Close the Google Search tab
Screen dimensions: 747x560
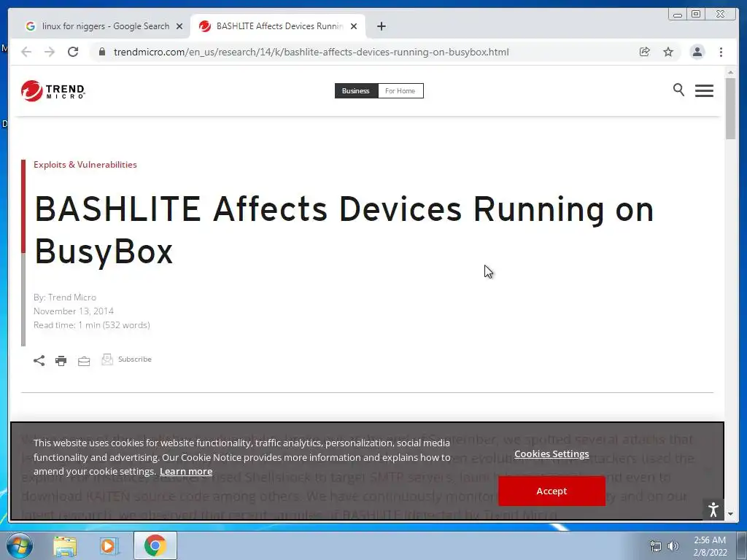(x=179, y=26)
